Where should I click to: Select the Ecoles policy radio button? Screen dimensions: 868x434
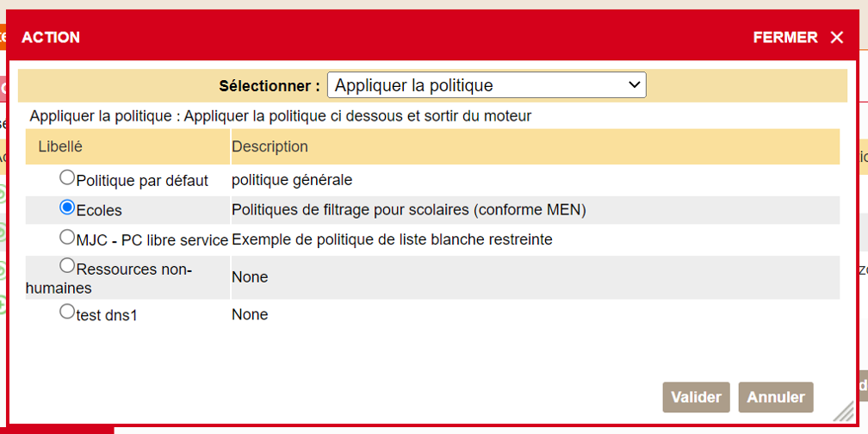coord(67,208)
